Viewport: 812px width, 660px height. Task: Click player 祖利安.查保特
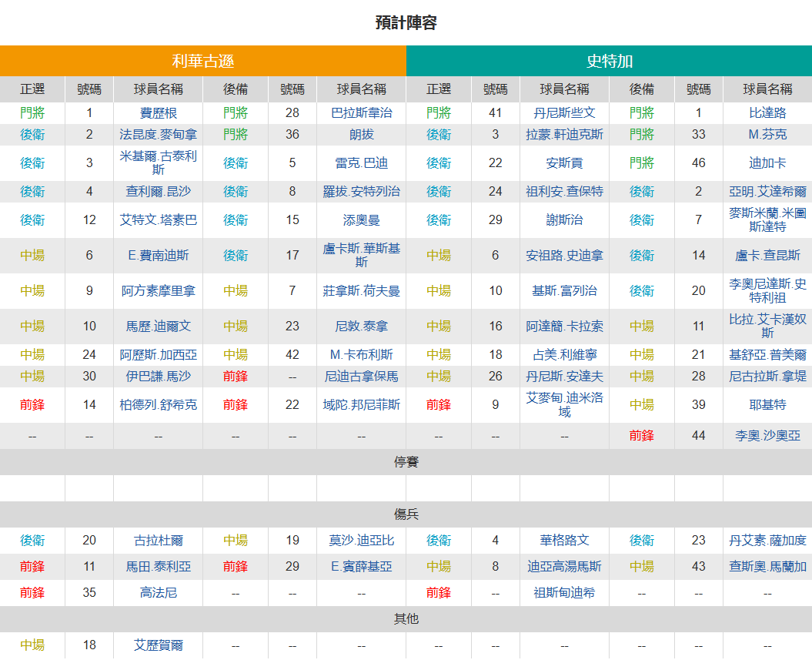564,192
